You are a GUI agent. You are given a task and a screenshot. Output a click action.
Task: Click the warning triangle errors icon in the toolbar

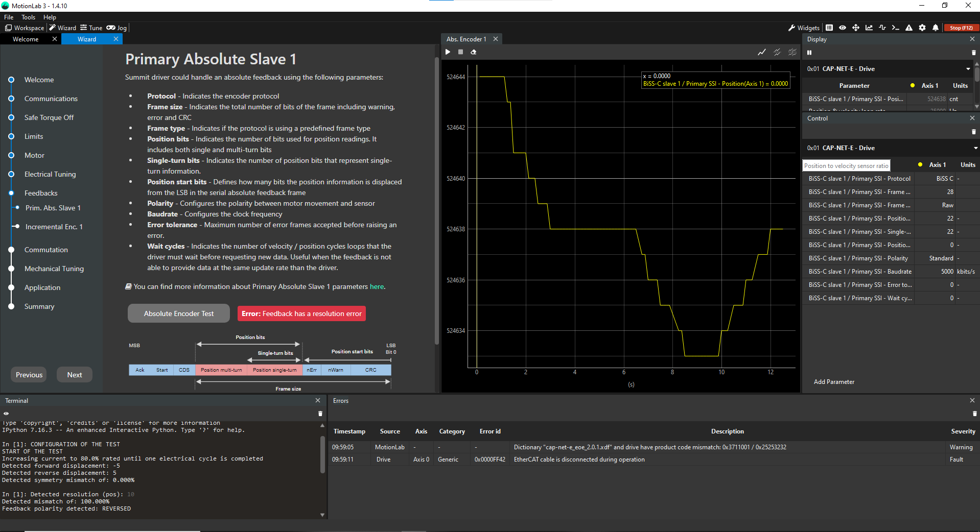pyautogui.click(x=909, y=28)
